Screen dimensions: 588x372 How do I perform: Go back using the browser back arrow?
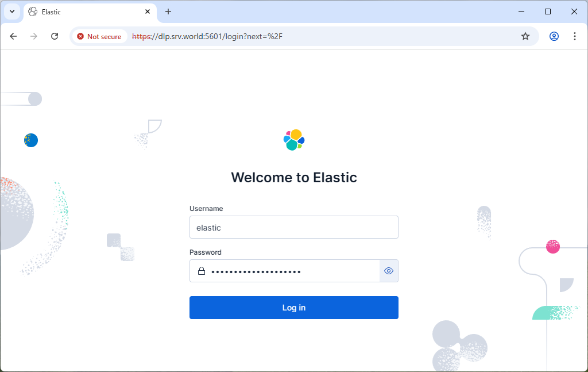[x=13, y=36]
